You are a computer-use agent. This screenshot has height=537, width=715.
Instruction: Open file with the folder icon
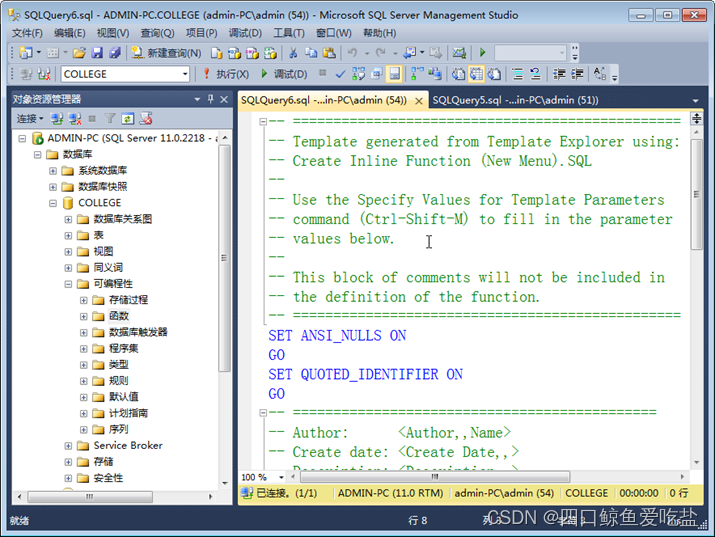79,53
